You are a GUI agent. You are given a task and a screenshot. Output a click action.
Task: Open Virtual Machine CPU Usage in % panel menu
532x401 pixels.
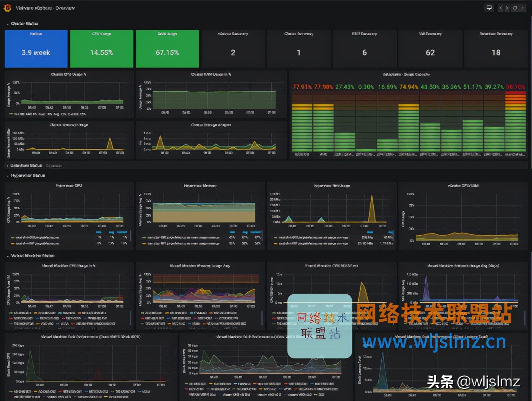[69, 266]
